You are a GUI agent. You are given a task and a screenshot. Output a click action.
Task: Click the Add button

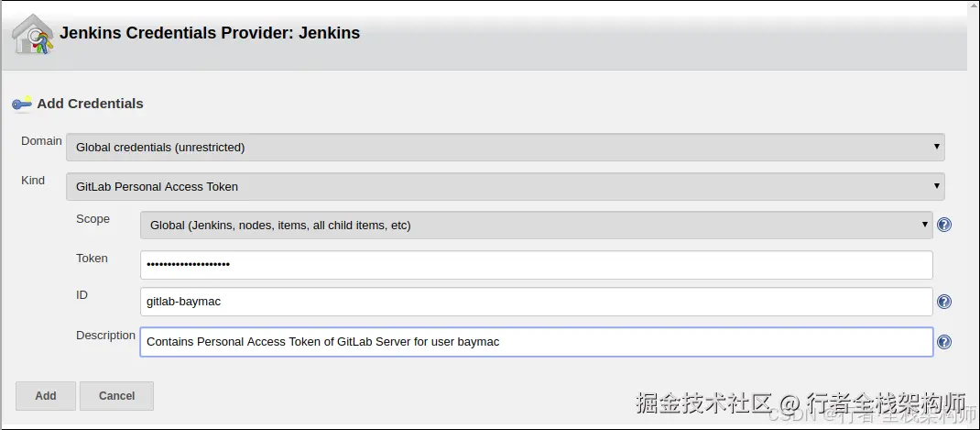pyautogui.click(x=46, y=395)
